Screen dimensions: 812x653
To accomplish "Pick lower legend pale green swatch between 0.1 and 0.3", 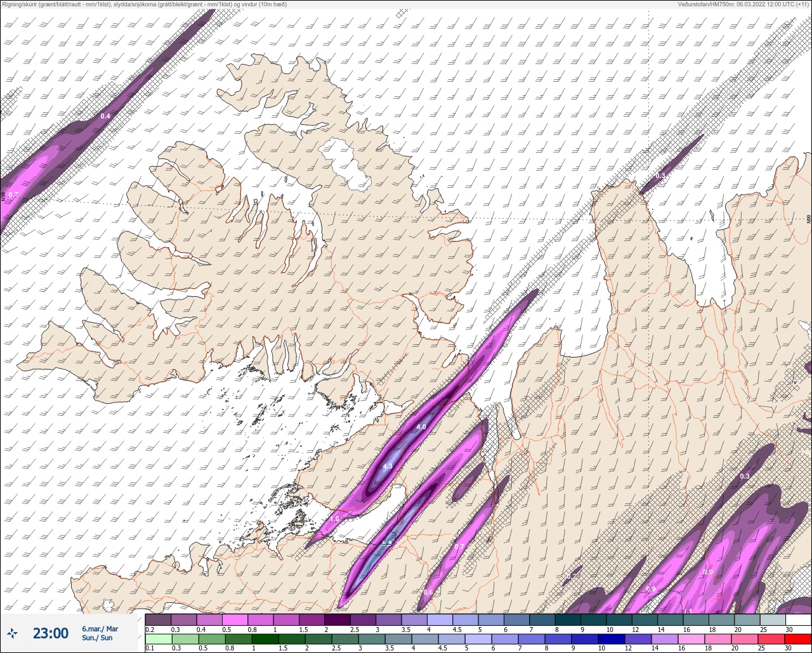I will 158,638.
